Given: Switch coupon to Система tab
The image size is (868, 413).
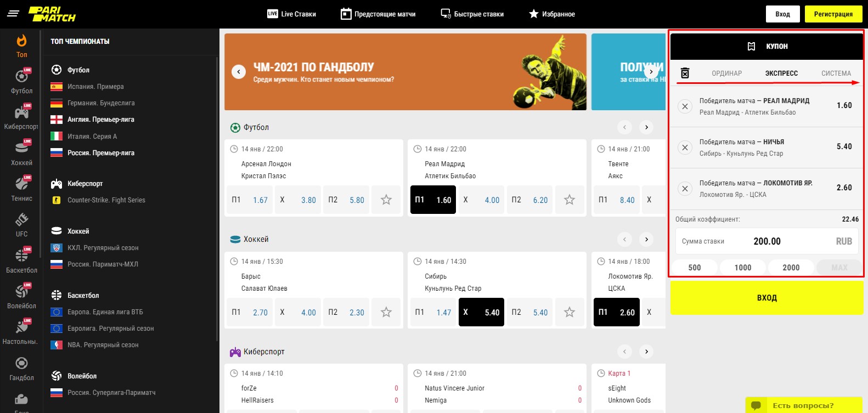Looking at the screenshot, I should coord(836,73).
